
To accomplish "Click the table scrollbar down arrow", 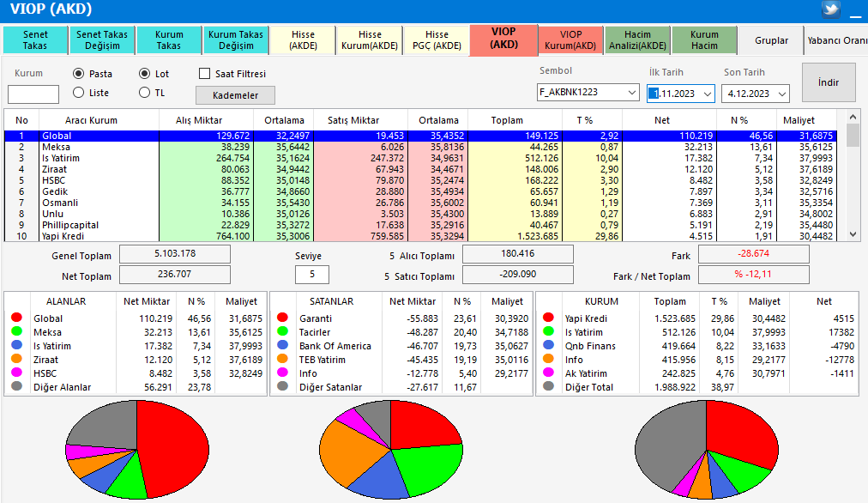I will [853, 234].
